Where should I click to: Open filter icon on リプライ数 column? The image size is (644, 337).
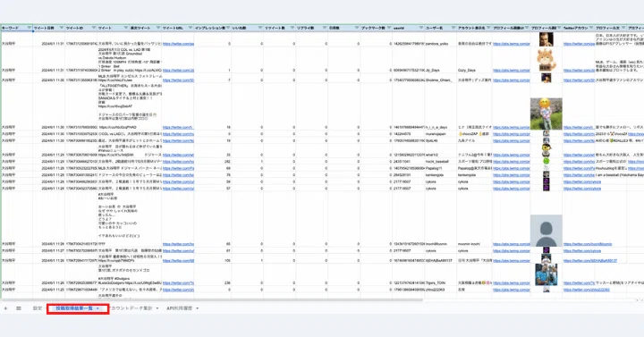(325, 28)
